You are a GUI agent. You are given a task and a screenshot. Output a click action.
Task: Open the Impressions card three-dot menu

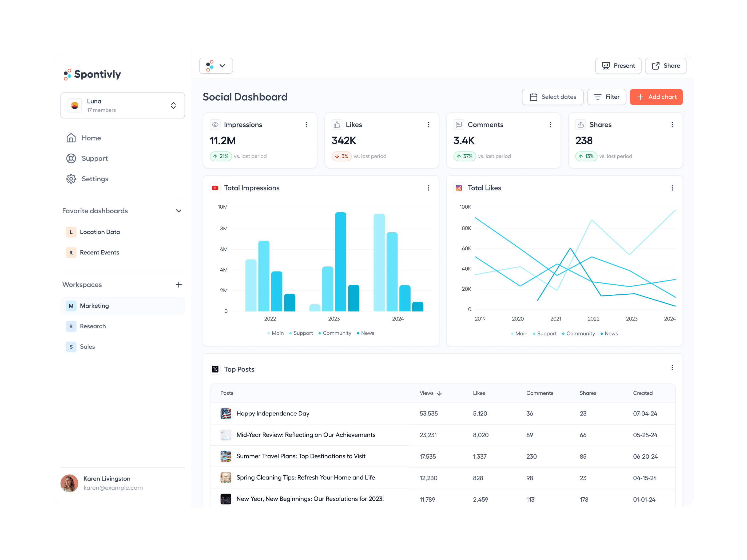307,125
